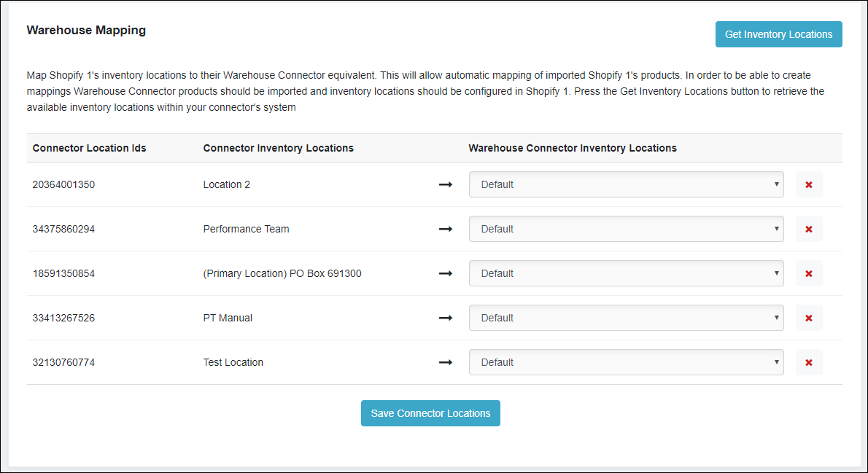Open the warehouse dropdown for Location 2
This screenshot has height=473, width=868.
[x=626, y=185]
